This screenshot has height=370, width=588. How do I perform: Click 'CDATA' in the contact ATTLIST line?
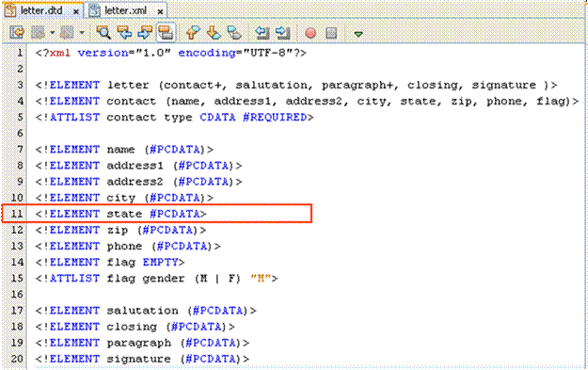pos(217,117)
